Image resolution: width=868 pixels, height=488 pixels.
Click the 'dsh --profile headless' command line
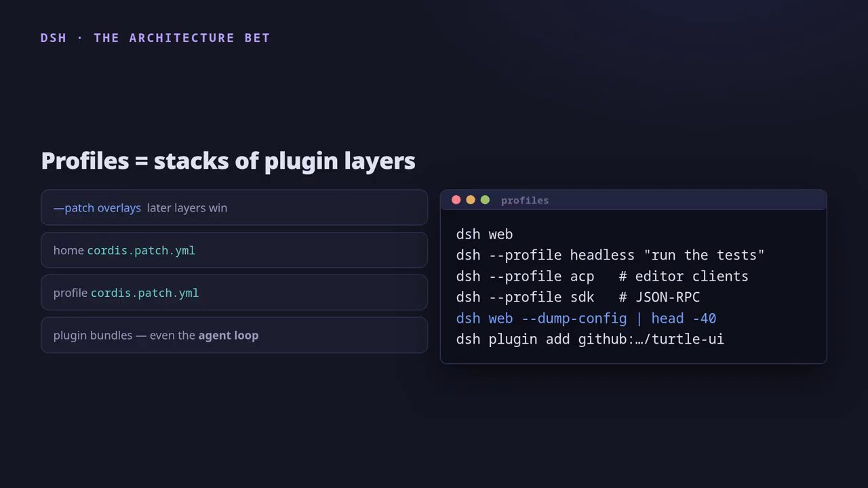(610, 256)
